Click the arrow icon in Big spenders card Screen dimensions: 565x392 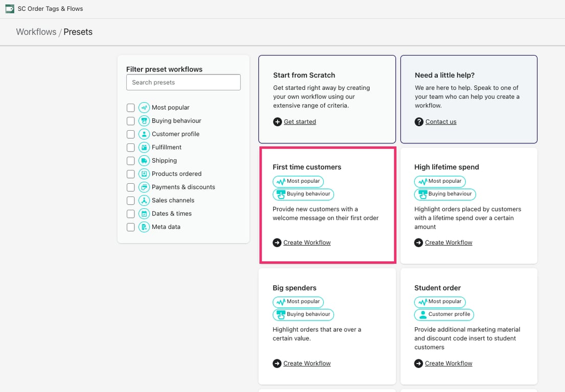point(277,363)
